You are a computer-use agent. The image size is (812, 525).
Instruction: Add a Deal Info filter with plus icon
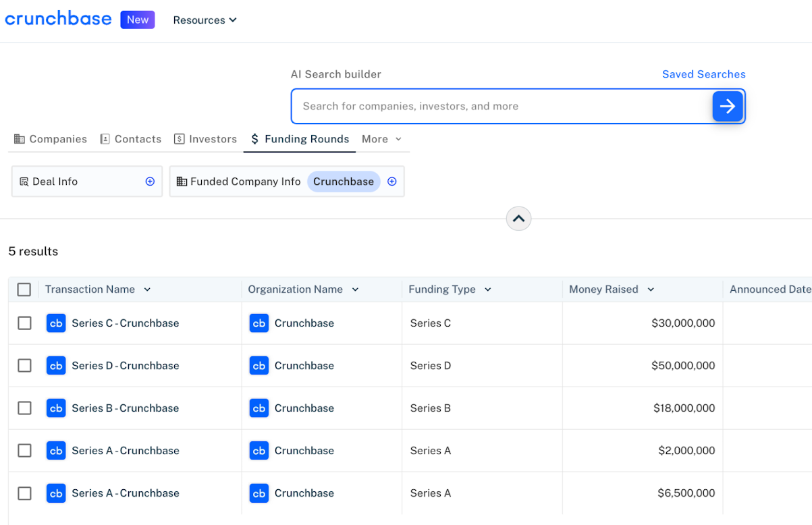pyautogui.click(x=150, y=182)
